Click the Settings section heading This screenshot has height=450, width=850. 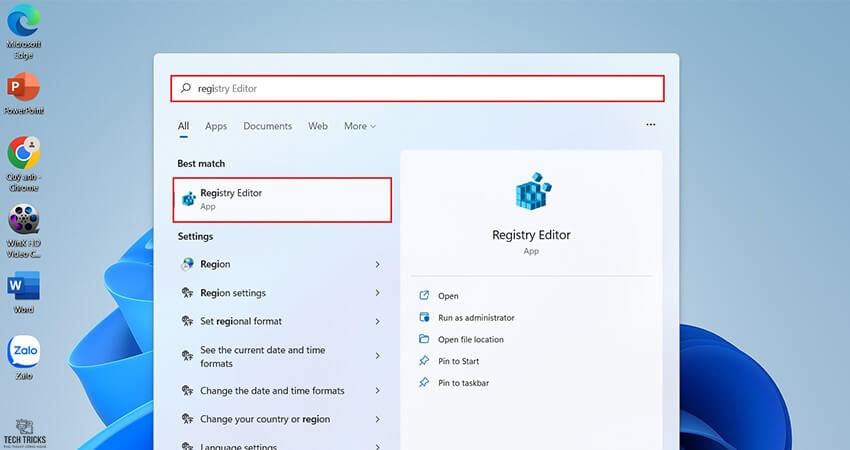pos(195,236)
